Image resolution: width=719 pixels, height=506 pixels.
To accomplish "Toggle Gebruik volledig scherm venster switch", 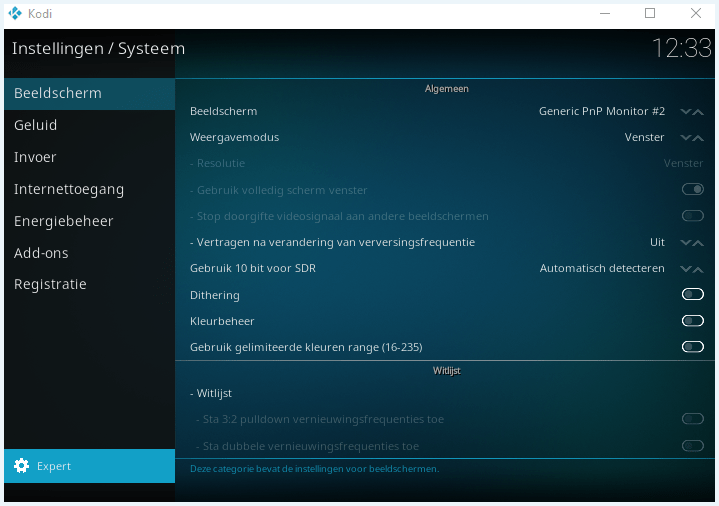I will pyautogui.click(x=692, y=189).
